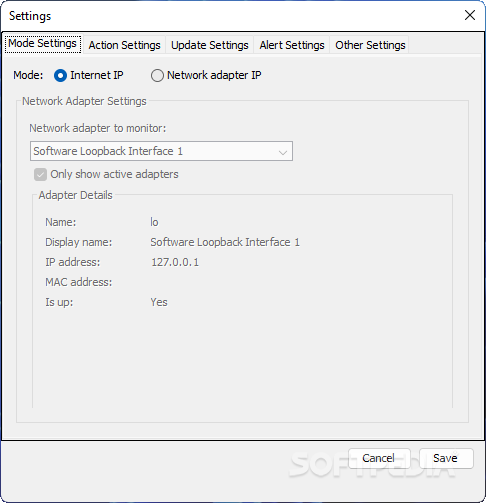Click the Network Adapter Settings group title

[84, 101]
